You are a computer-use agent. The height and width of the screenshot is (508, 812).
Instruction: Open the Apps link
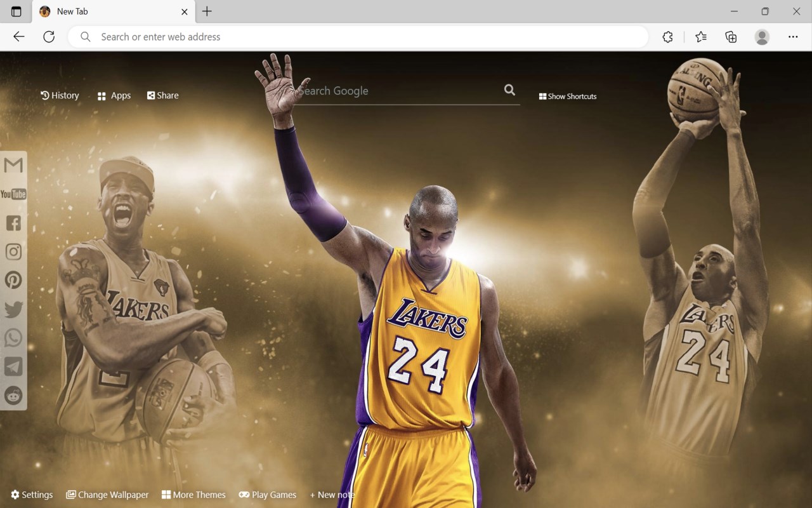pyautogui.click(x=114, y=96)
